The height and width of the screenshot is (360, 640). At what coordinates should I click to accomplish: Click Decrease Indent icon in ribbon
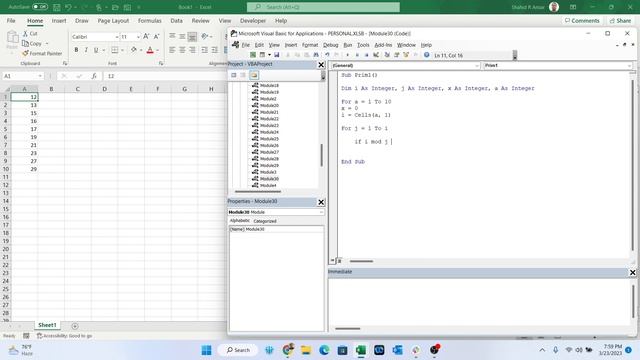click(204, 50)
